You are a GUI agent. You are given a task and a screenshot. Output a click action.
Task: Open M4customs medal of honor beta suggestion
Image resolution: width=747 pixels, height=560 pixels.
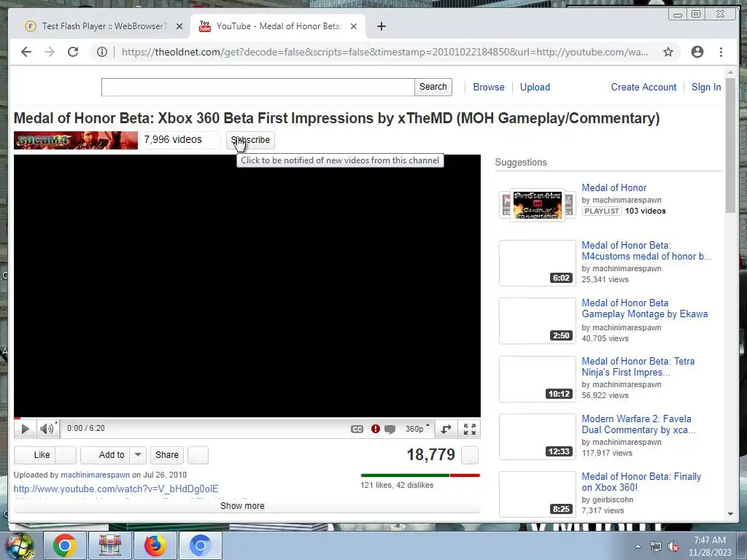(x=646, y=251)
